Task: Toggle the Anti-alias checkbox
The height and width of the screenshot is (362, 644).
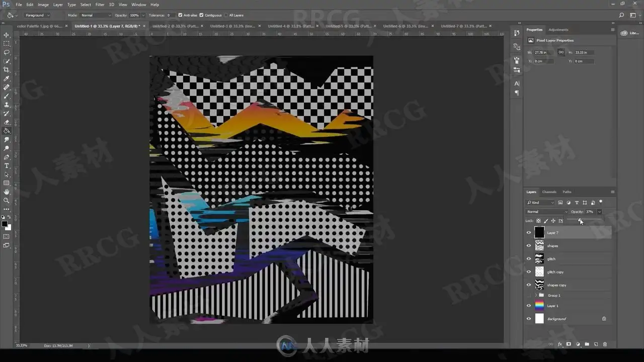Action: point(181,15)
